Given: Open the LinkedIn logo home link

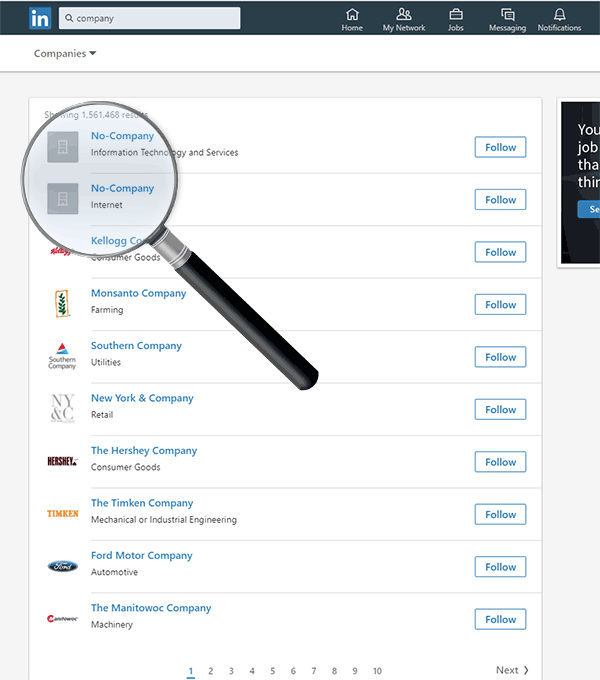Looking at the screenshot, I should click(x=40, y=18).
